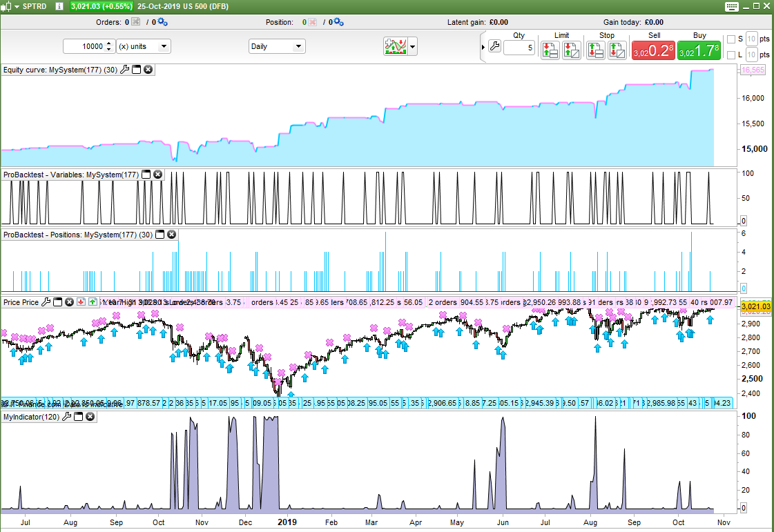The width and height of the screenshot is (774, 532).
Task: Click the info icon next to SPTRD
Action: coord(59,6)
